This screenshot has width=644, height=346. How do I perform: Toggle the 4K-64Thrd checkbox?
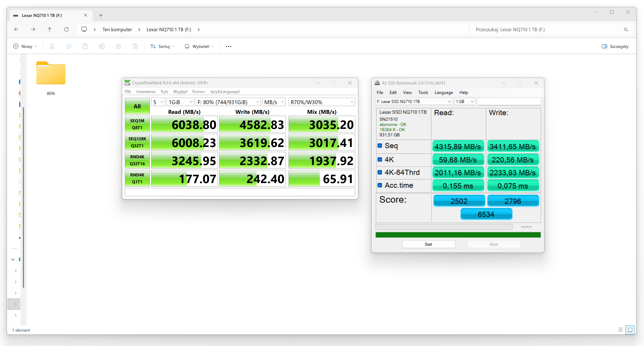(x=380, y=172)
